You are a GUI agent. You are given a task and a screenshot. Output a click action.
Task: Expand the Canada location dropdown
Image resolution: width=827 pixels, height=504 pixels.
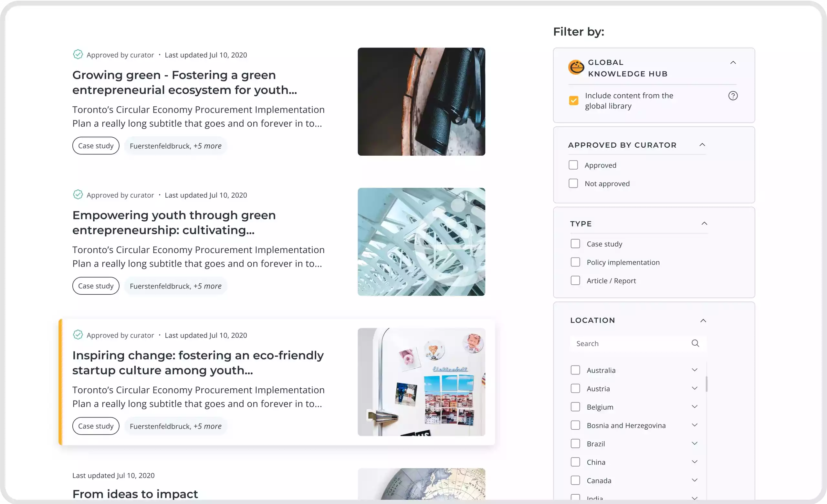point(695,480)
